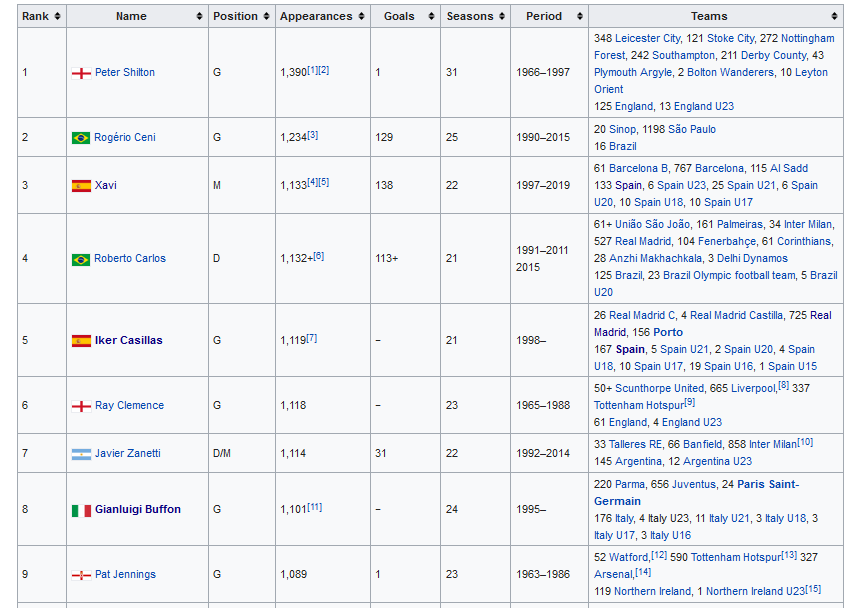The image size is (850, 608).
Task: Click Spain flag beside Iker Casillas
Action: pos(81,341)
